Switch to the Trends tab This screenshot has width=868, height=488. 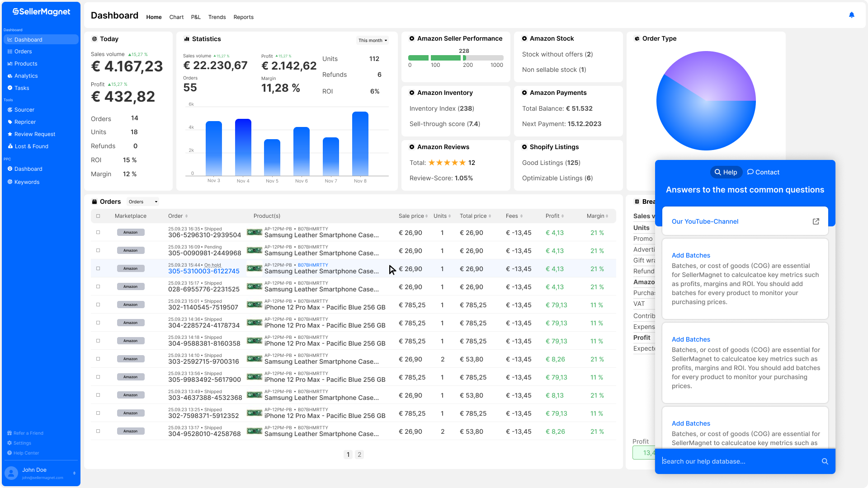tap(217, 17)
